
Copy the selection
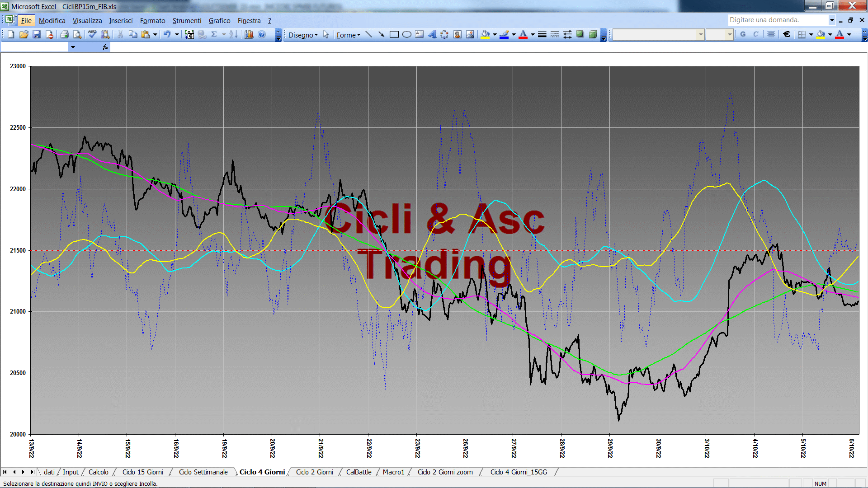pos(133,34)
